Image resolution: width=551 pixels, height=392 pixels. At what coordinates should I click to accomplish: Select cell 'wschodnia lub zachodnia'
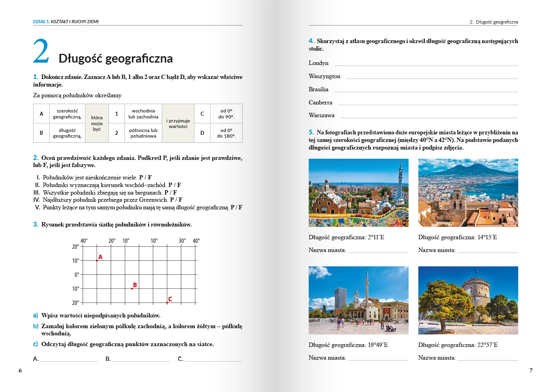143,114
